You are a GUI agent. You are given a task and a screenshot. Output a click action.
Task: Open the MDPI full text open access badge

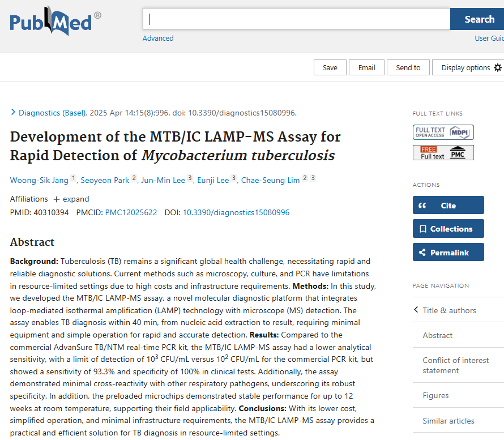coord(443,132)
